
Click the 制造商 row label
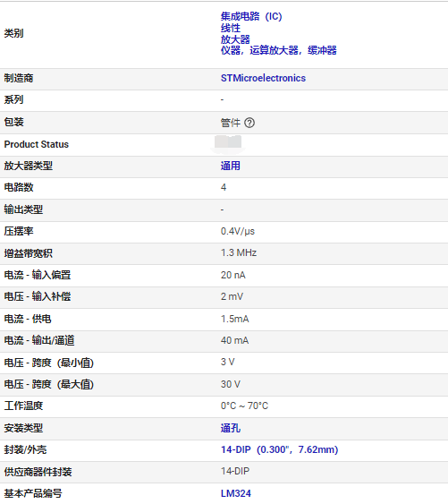[x=19, y=78]
